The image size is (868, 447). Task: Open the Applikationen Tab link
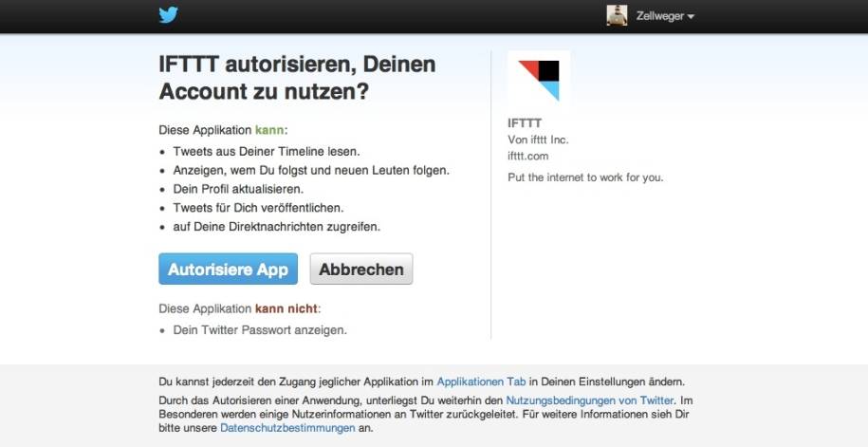[481, 382]
